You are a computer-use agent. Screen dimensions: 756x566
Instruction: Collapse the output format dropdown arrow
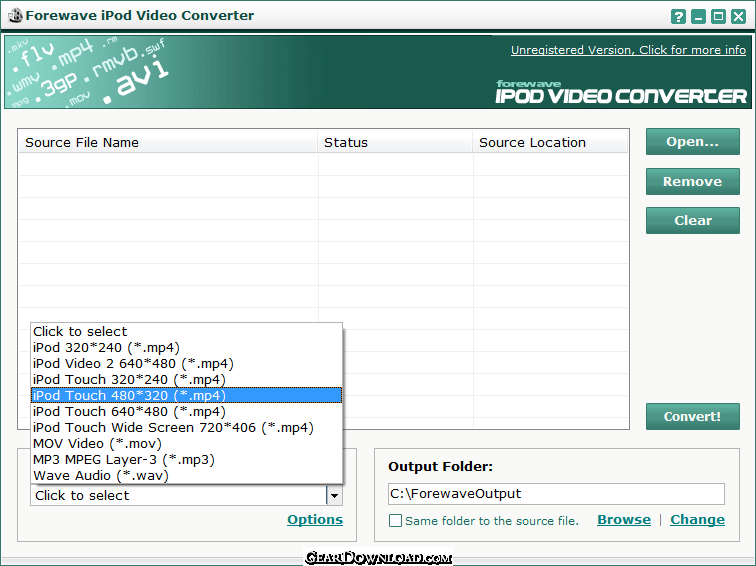[x=334, y=496]
